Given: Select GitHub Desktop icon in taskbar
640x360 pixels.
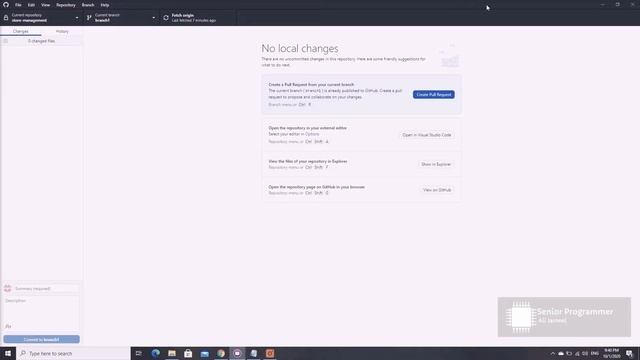Looking at the screenshot, I should coord(237,353).
